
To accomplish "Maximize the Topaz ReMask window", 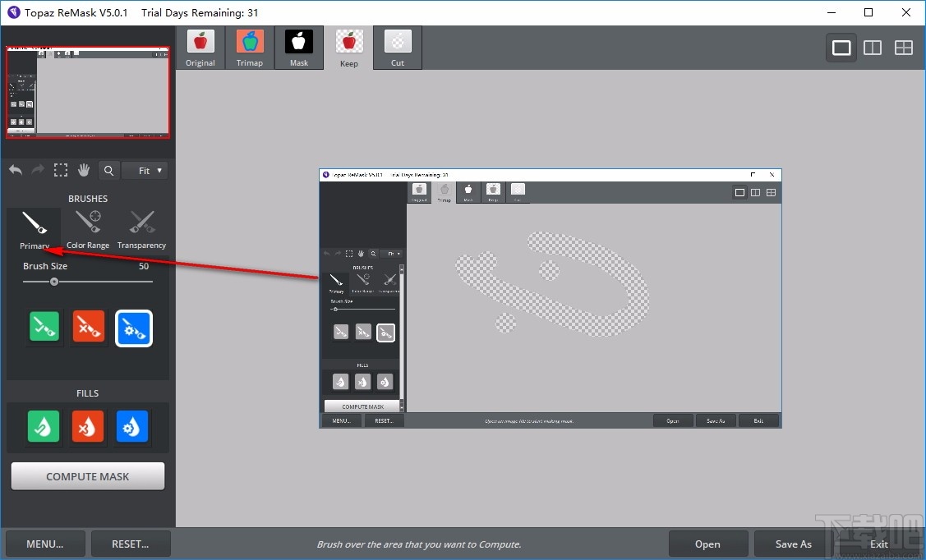I will pyautogui.click(x=868, y=12).
